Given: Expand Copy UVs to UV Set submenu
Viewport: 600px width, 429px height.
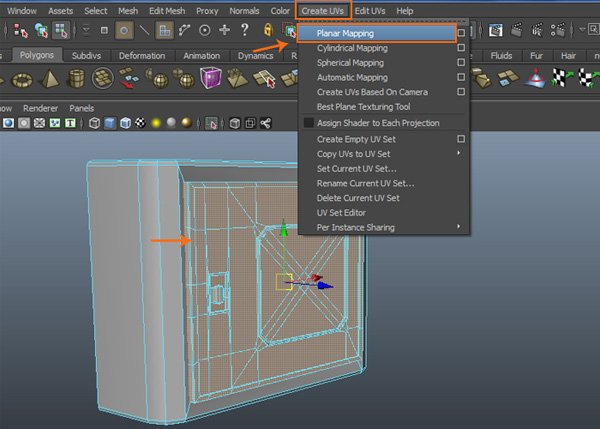Looking at the screenshot, I should 458,153.
